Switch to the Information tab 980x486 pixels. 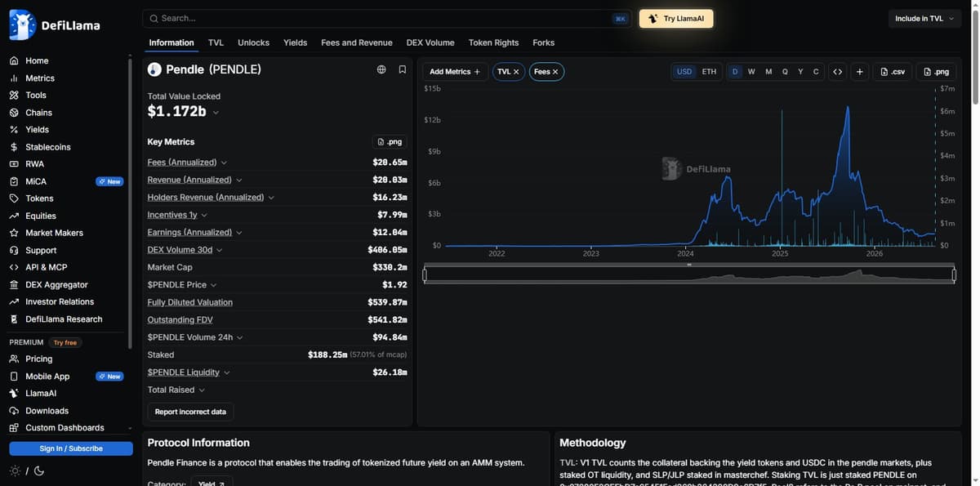[x=171, y=42]
